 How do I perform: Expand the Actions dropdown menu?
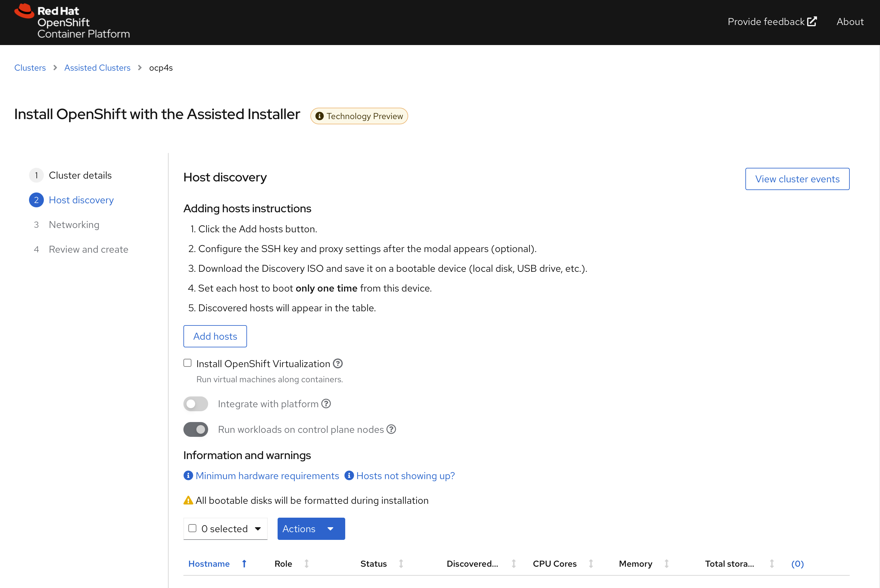point(311,529)
